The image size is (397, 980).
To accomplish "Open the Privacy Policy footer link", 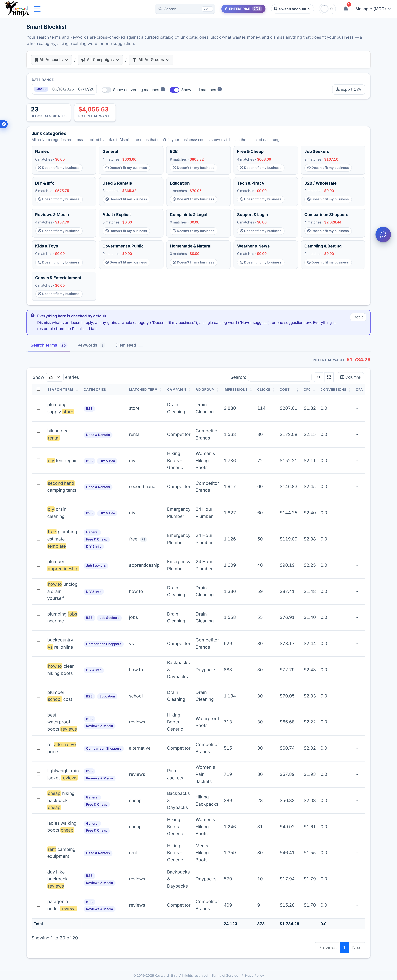I will pyautogui.click(x=253, y=975).
